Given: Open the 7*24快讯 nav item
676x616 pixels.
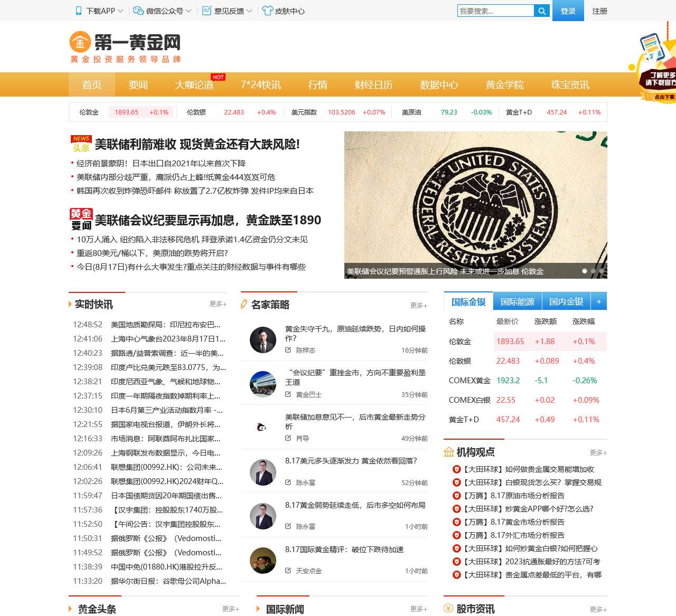Looking at the screenshot, I should (261, 84).
